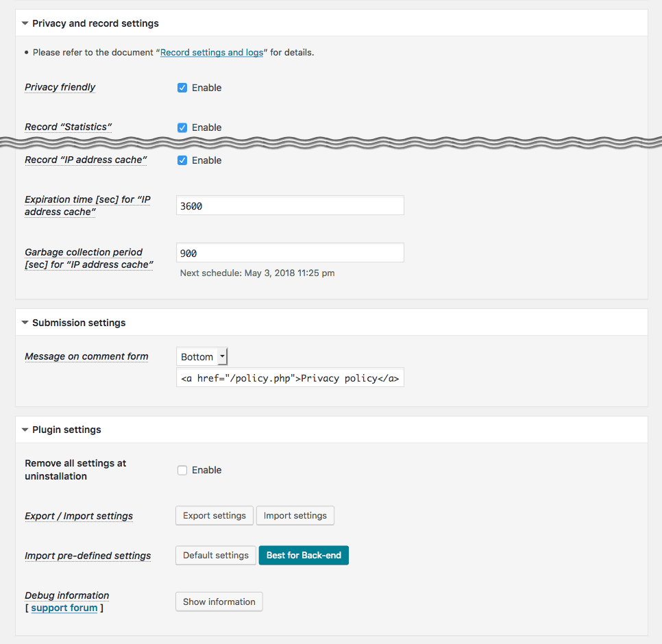Collapse the Plugin settings section
This screenshot has height=644, width=662.
(25, 430)
